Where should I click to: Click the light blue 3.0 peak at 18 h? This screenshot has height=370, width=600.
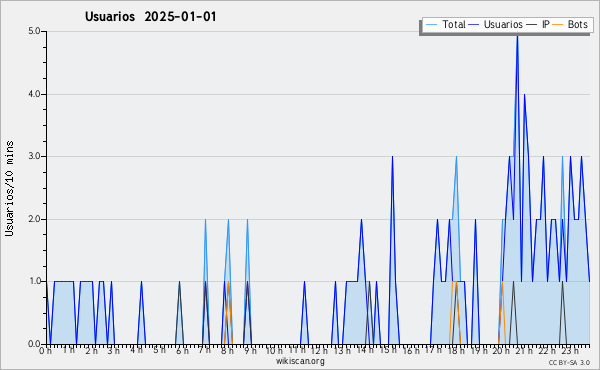(x=456, y=158)
